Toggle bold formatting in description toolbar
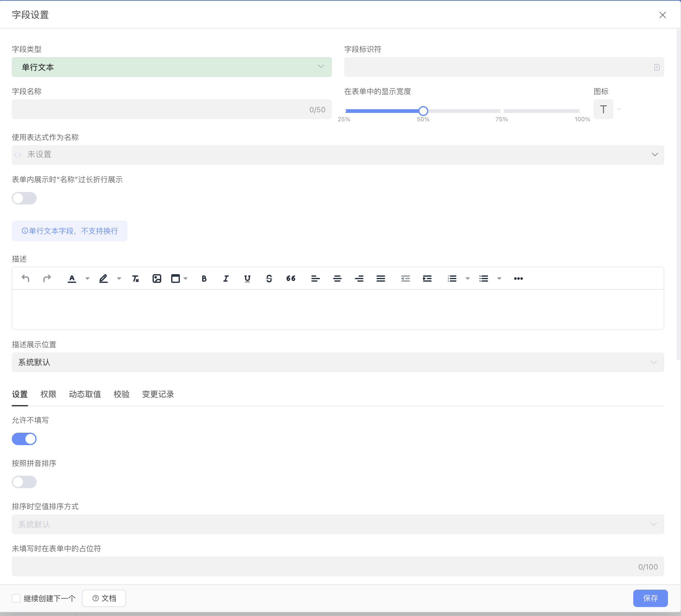The image size is (681, 616). tap(204, 279)
